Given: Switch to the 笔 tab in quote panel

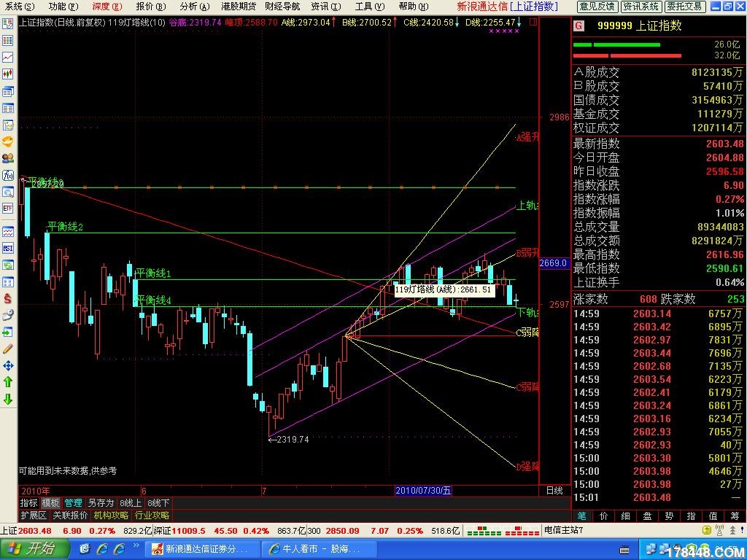Looking at the screenshot, I should coord(582,516).
